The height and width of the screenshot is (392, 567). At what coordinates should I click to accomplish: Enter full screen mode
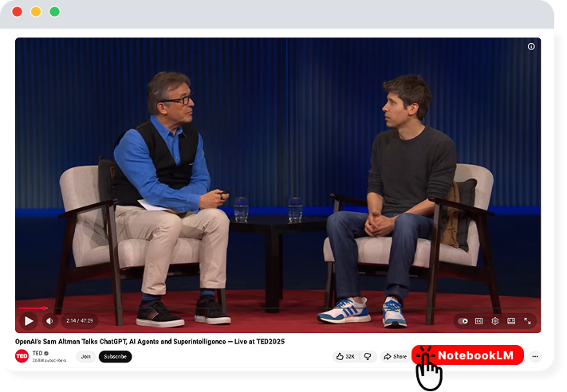528,321
